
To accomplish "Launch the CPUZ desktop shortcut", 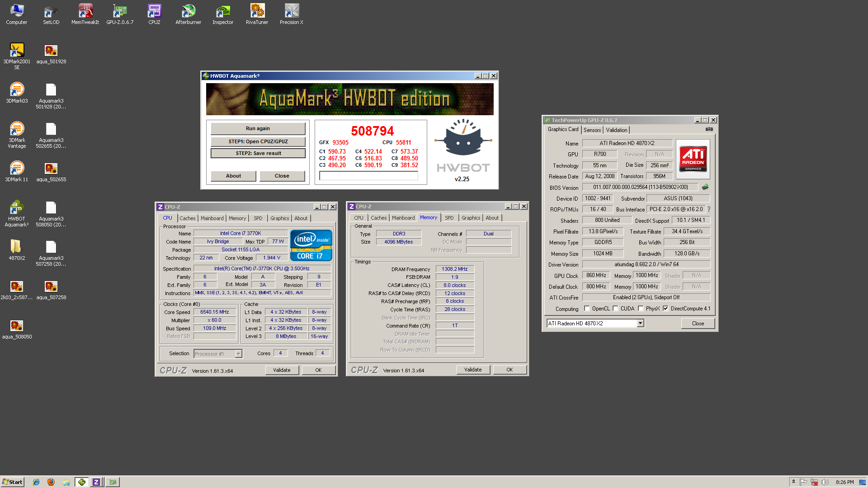I will [x=154, y=14].
